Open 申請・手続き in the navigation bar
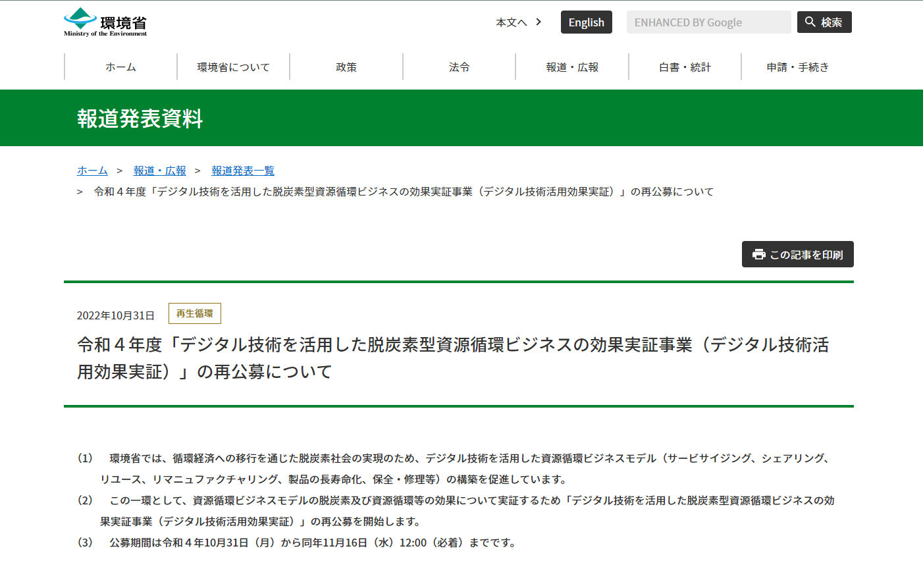Image resolution: width=923 pixels, height=588 pixels. (797, 67)
